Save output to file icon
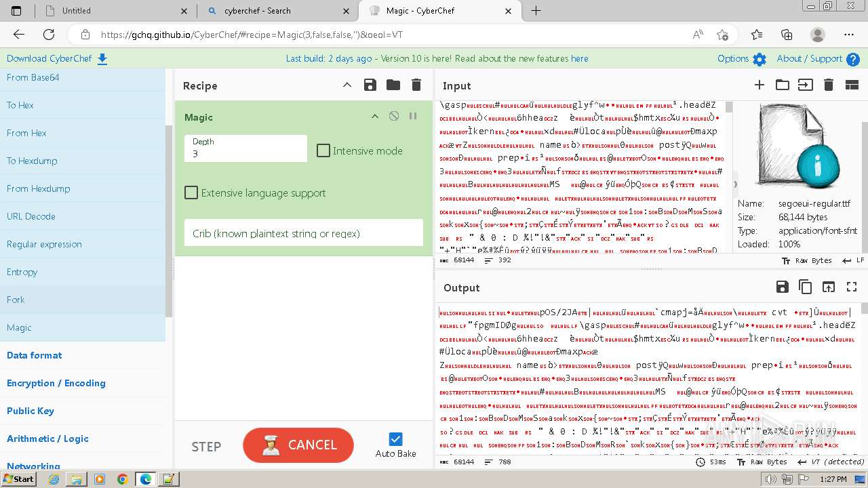Screen dimensions: 868x488 tap(783, 287)
